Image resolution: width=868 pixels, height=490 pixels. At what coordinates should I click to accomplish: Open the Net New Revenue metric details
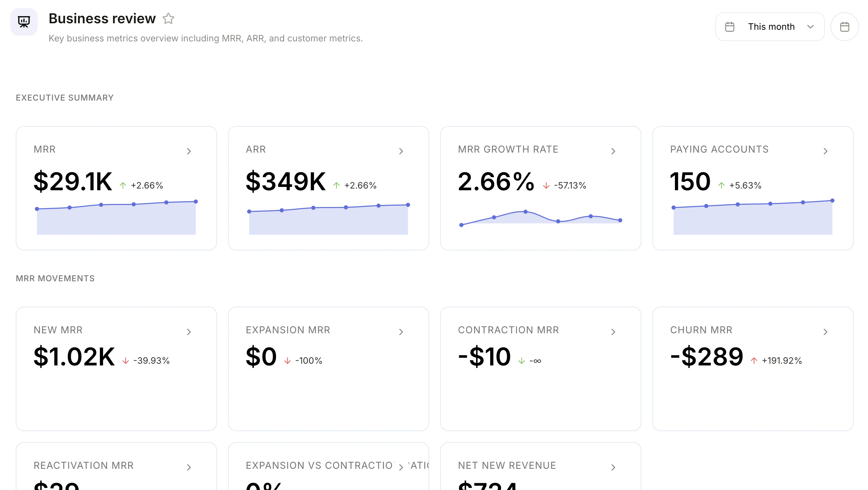pyautogui.click(x=613, y=467)
